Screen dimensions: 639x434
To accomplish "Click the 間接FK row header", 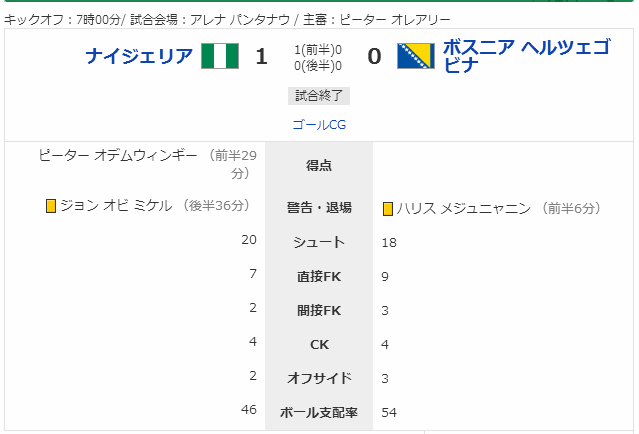I will [x=319, y=311].
